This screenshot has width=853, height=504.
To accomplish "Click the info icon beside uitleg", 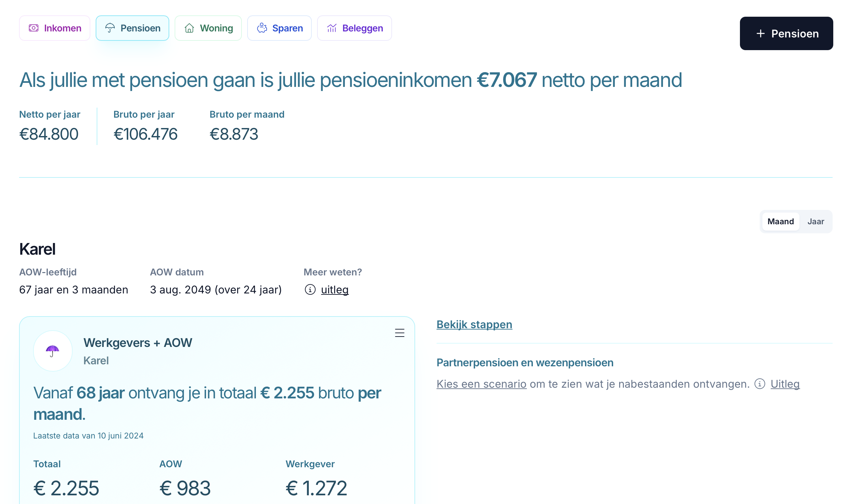I will pyautogui.click(x=310, y=290).
